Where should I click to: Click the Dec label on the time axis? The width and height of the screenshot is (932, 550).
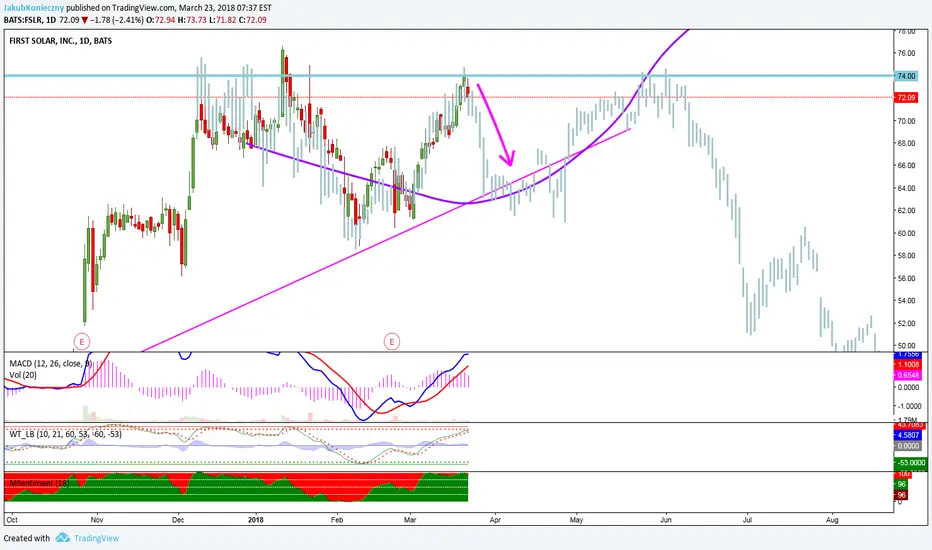(x=178, y=520)
